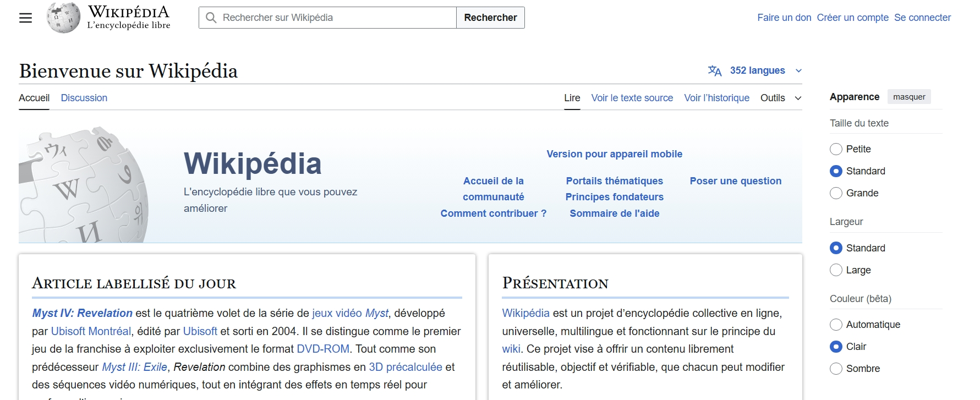Open the Ubisoft Montréal link
Viewport: 980px width, 400px height.
(91, 331)
